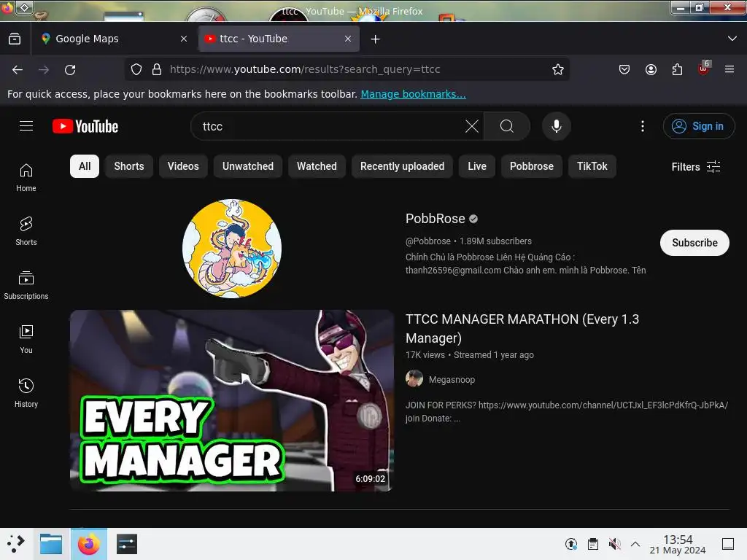
Task: Click the muted volume tray icon
Action: pos(614,544)
